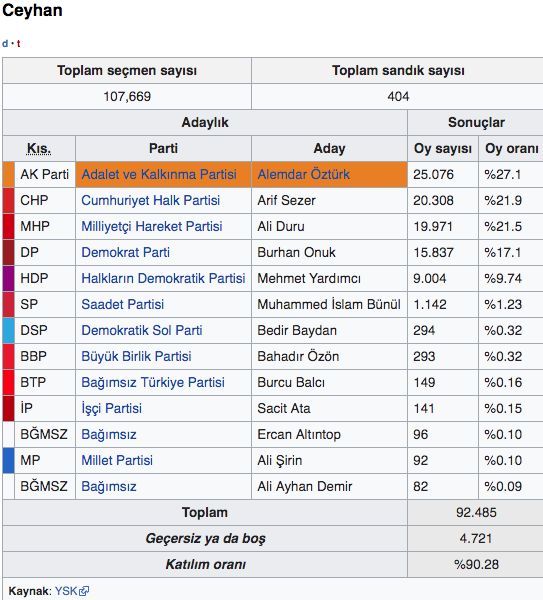543x600 pixels.
Task: Click the orange AK Parti color cell
Action: 8,174
